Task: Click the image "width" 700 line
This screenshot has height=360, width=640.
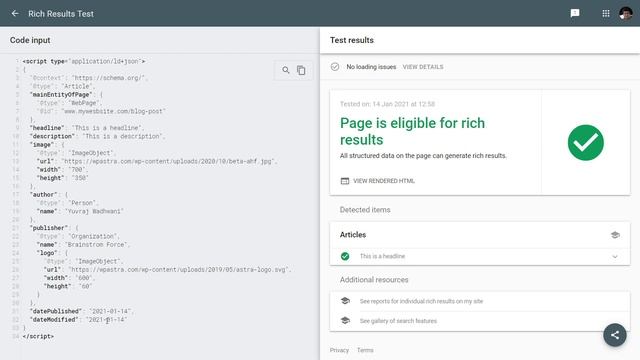Action: (x=62, y=170)
